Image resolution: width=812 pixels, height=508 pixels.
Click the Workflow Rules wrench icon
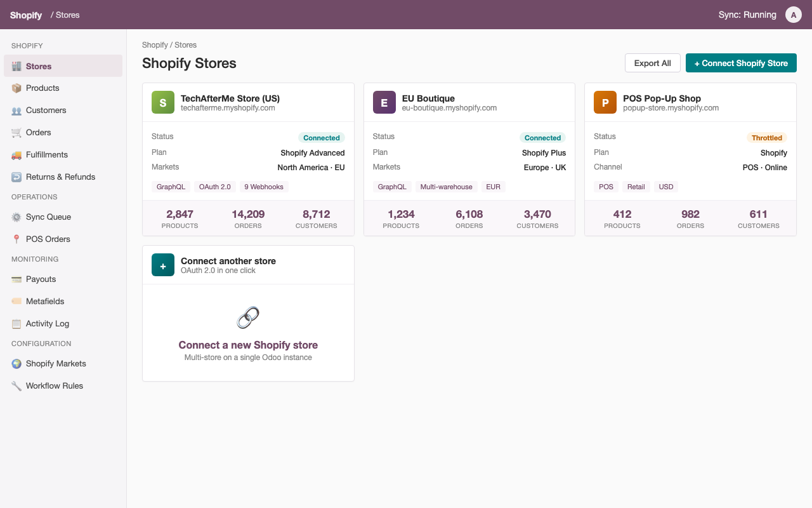click(16, 386)
